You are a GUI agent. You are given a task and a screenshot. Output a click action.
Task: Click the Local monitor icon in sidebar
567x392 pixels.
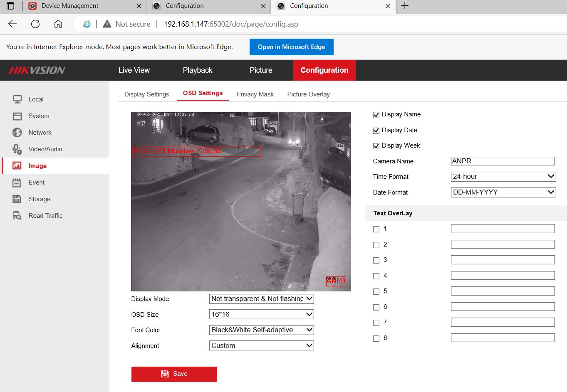point(17,99)
